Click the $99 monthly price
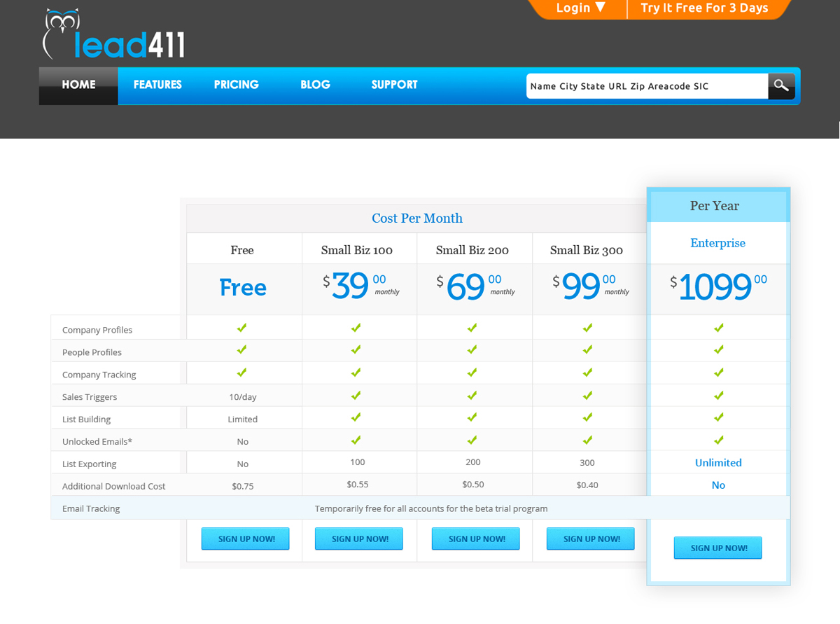 (x=591, y=286)
